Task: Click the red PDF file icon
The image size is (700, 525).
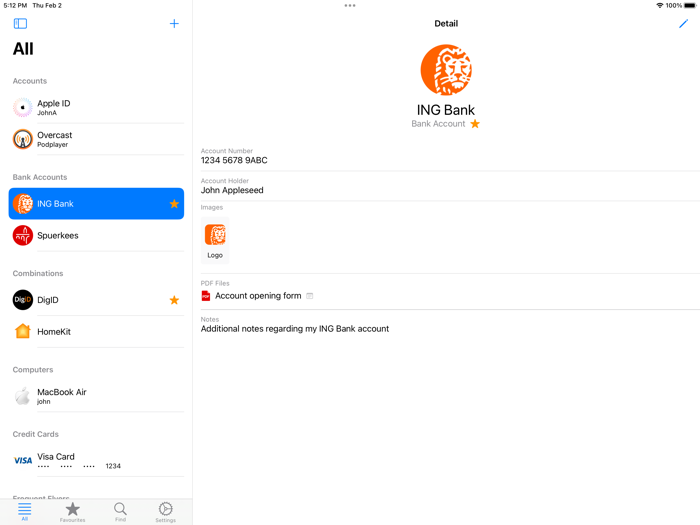Action: click(206, 296)
